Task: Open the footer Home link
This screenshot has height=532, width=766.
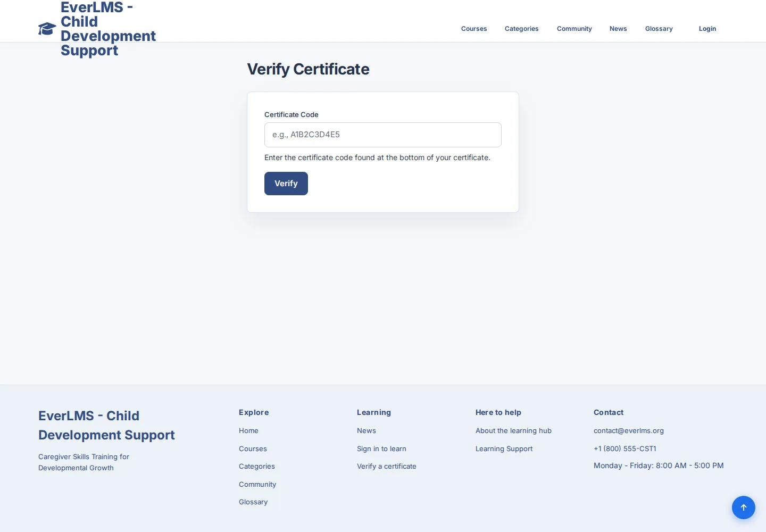Action: click(x=248, y=431)
